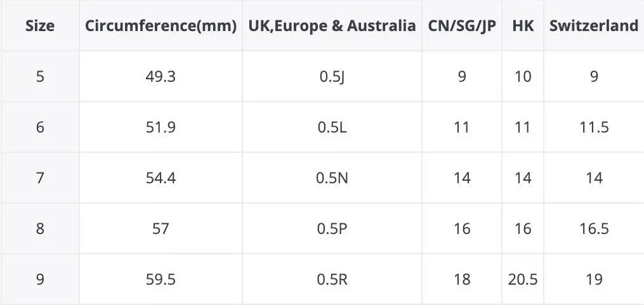Click the CN/SG/JP column header
This screenshot has width=644, height=305.
[462, 25]
